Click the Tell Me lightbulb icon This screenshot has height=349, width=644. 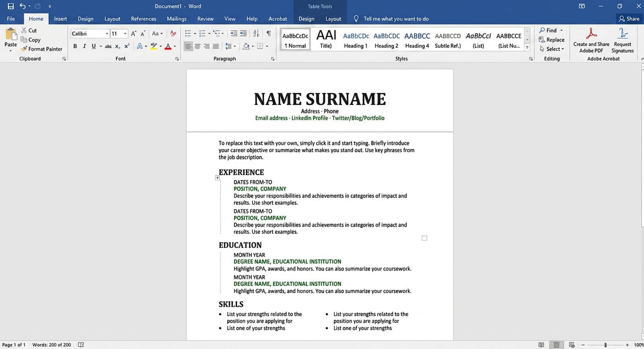[356, 19]
